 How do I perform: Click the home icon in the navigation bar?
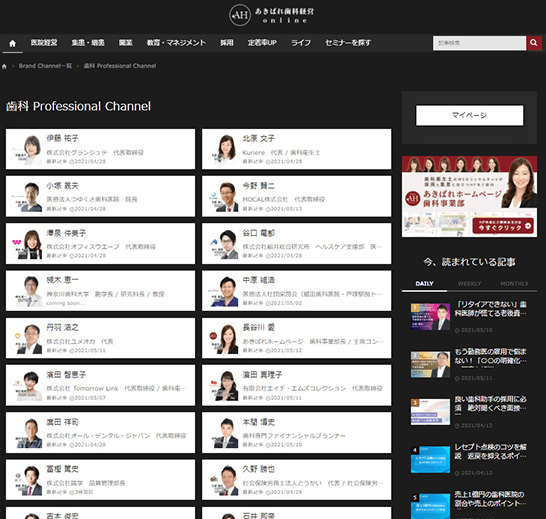[13, 43]
